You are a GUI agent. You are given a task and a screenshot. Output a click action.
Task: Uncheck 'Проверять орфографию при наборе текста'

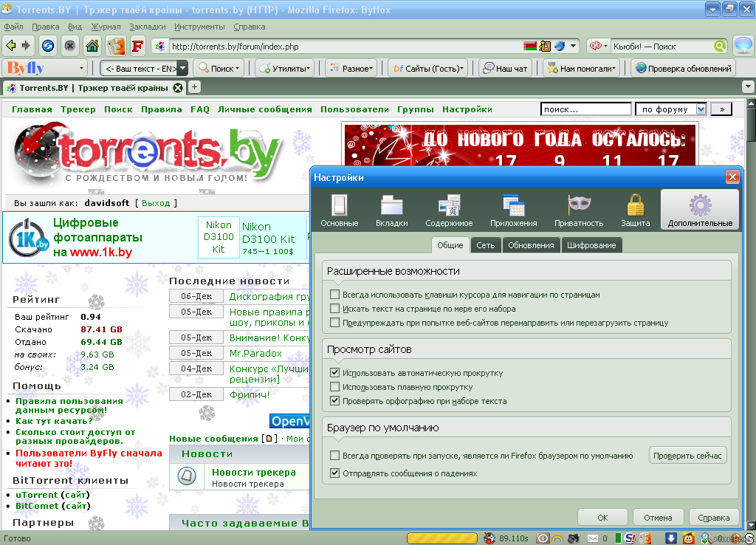point(334,400)
